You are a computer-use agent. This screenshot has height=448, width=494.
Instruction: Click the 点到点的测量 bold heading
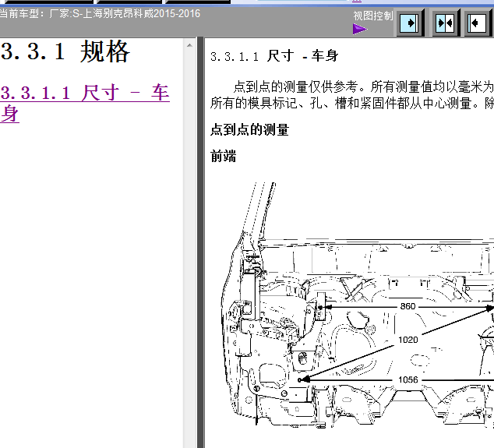coord(249,129)
